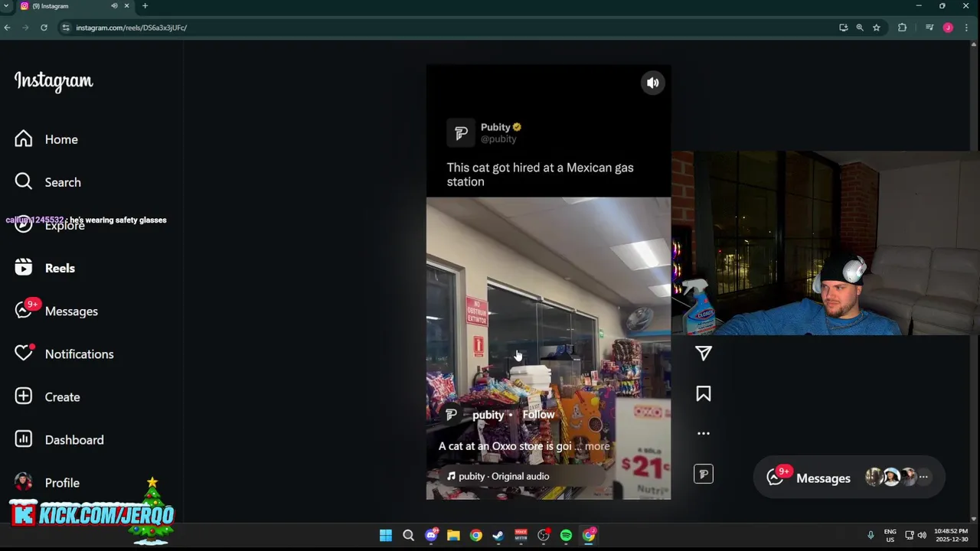Click the Create plus icon
This screenshot has height=551, width=980.
coord(24,396)
